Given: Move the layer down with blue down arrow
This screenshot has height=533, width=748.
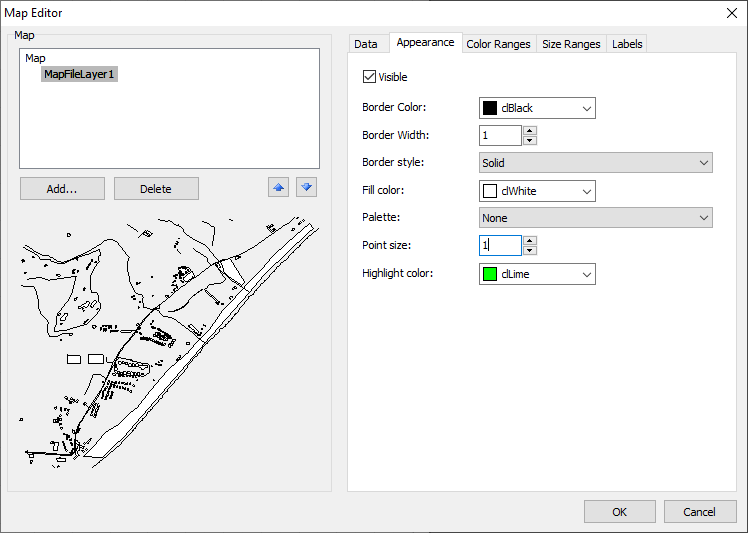Looking at the screenshot, I should [306, 188].
